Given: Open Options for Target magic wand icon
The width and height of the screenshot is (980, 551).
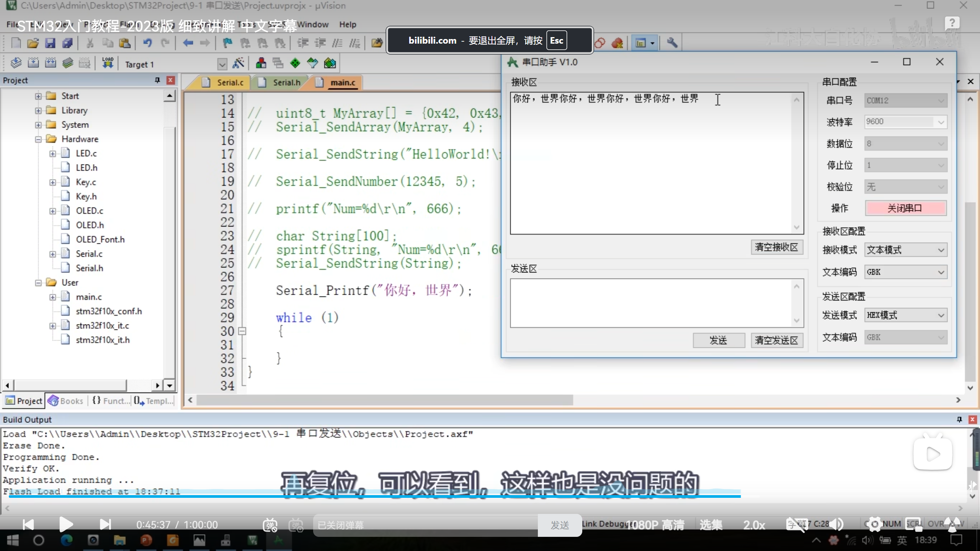Looking at the screenshot, I should (238, 63).
